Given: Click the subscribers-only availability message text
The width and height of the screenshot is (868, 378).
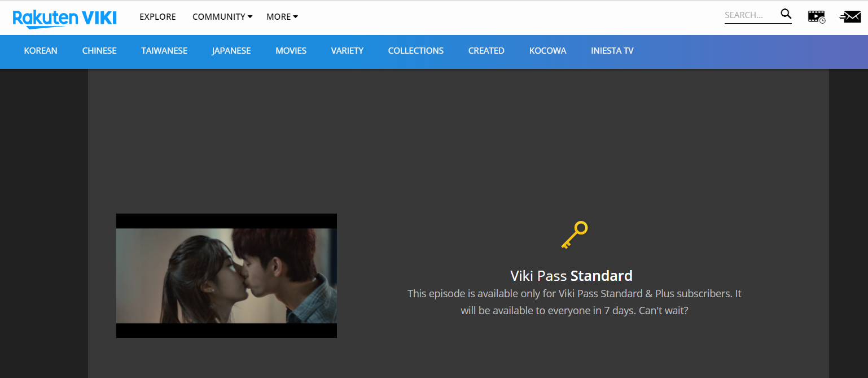Looking at the screenshot, I should point(575,302).
